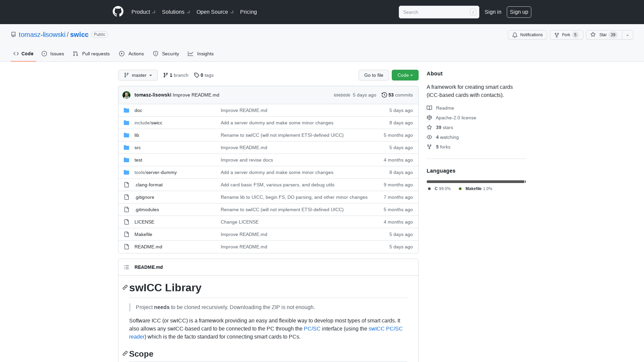This screenshot has height=362, width=644.
Task: Switch to the Issues tab
Action: pos(53,54)
